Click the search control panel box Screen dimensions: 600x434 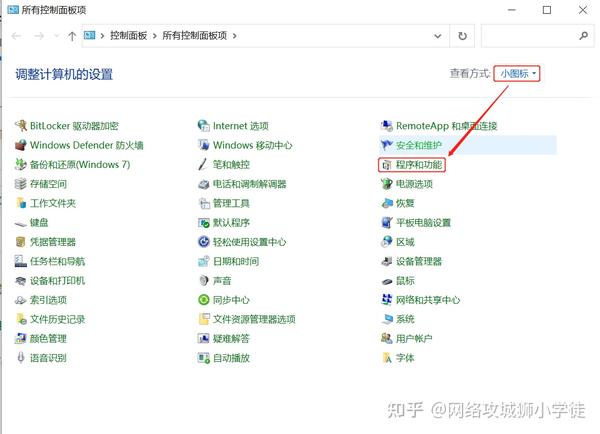[x=538, y=36]
